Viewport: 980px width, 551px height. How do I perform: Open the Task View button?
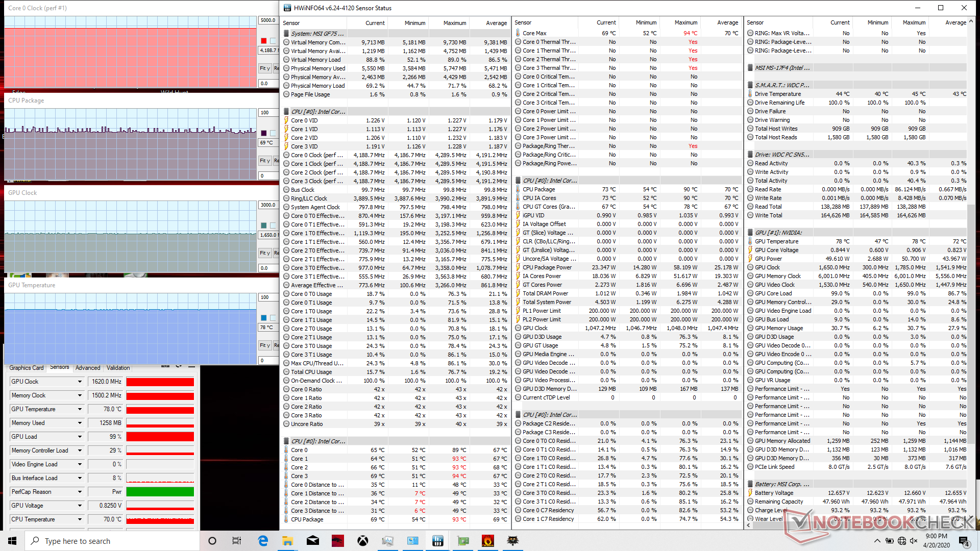click(237, 541)
